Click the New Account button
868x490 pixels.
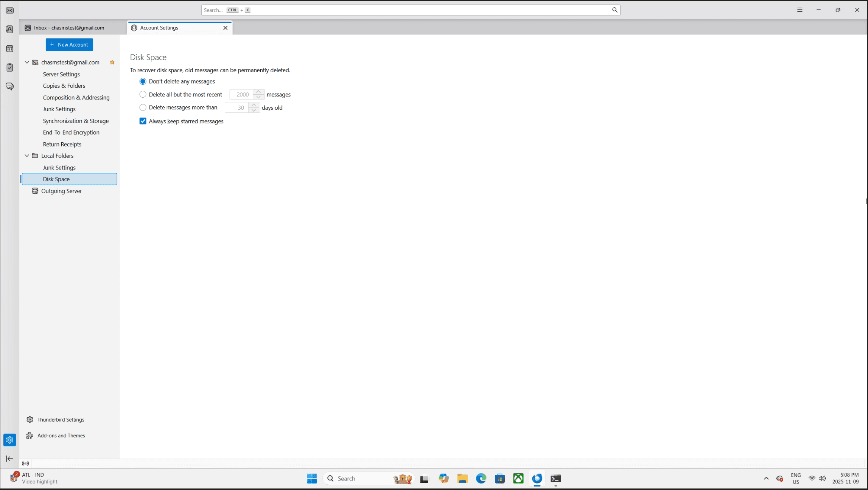click(x=69, y=45)
